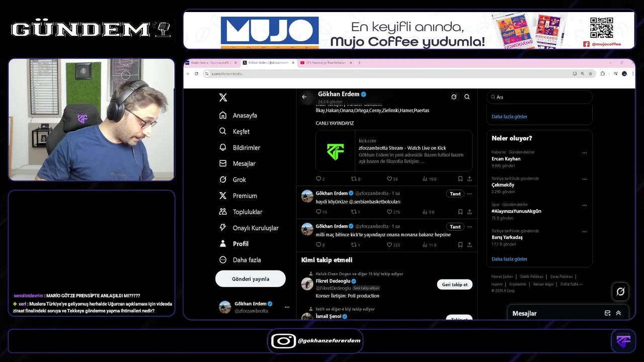Open more options on 'milli maç bitince' post
This screenshot has width=644, height=362.
(469, 227)
